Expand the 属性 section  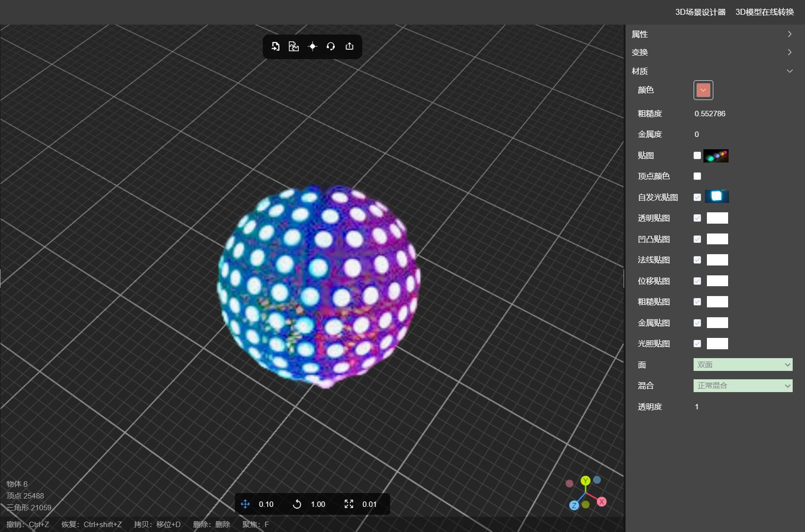(x=712, y=34)
